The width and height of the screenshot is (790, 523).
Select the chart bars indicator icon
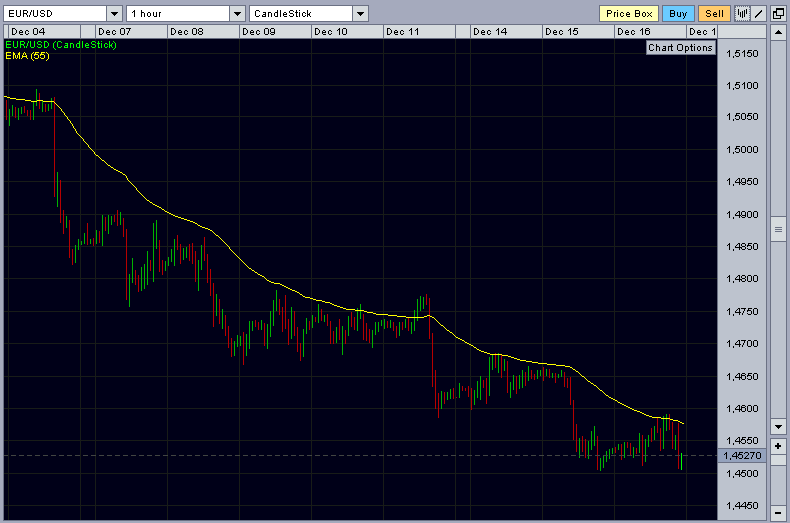pyautogui.click(x=742, y=14)
